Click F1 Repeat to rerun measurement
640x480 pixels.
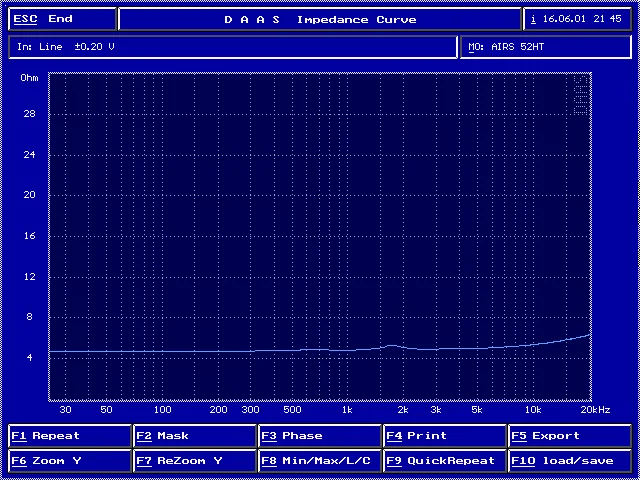pyautogui.click(x=70, y=436)
